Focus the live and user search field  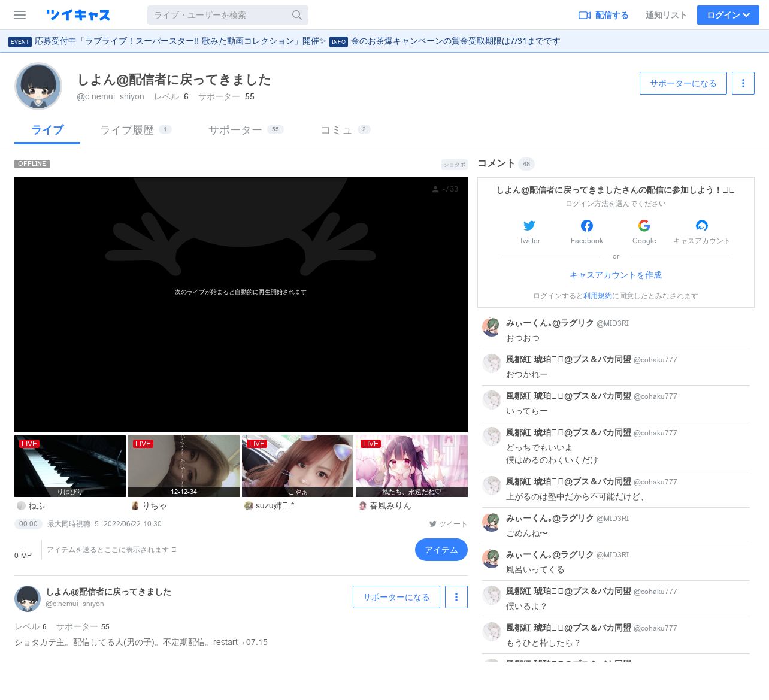click(x=228, y=15)
